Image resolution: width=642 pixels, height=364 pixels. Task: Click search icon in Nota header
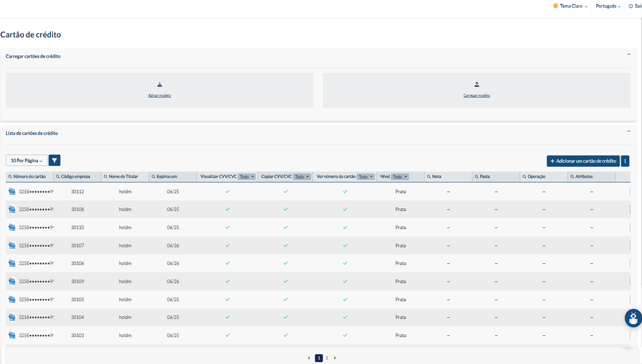pos(429,177)
